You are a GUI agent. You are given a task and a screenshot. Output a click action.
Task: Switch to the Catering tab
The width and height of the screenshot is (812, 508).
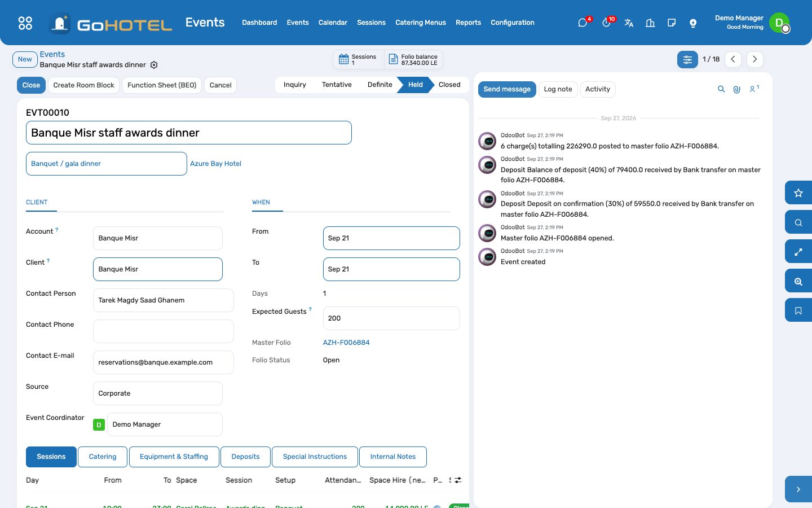[103, 457]
